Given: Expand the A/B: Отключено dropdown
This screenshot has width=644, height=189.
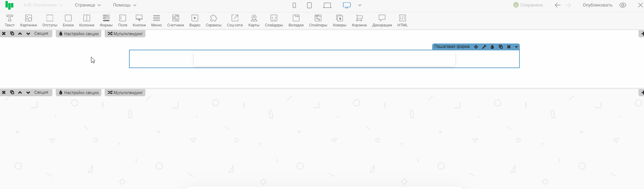Looking at the screenshot, I should tap(43, 5).
